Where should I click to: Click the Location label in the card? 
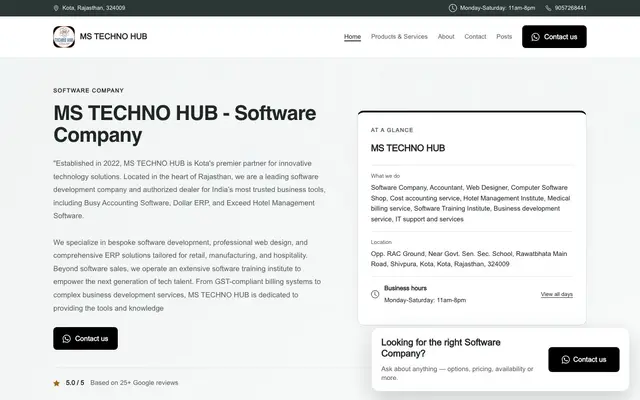tap(381, 242)
